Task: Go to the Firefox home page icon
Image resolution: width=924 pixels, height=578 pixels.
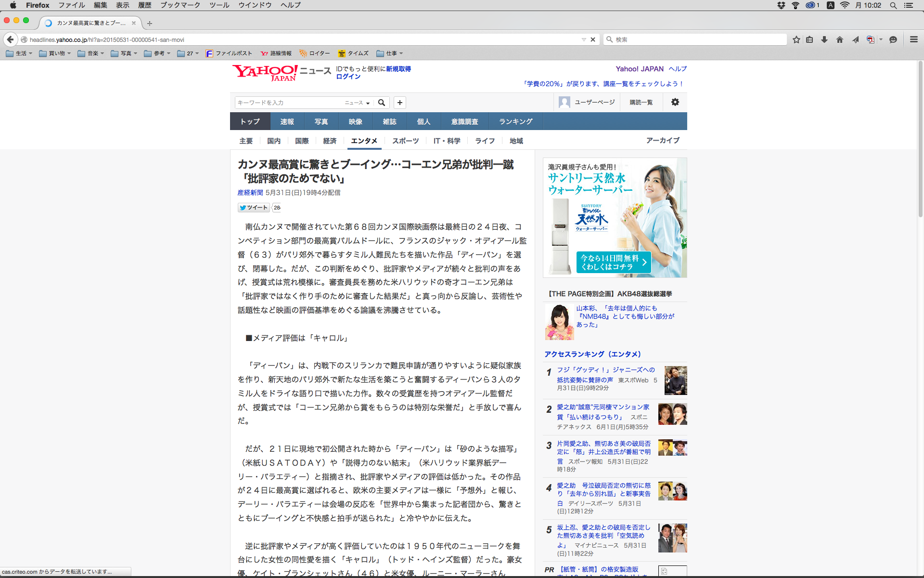Action: click(840, 39)
